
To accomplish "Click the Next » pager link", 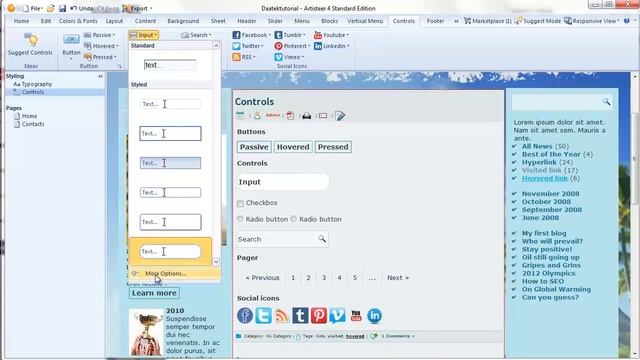I will (x=398, y=278).
